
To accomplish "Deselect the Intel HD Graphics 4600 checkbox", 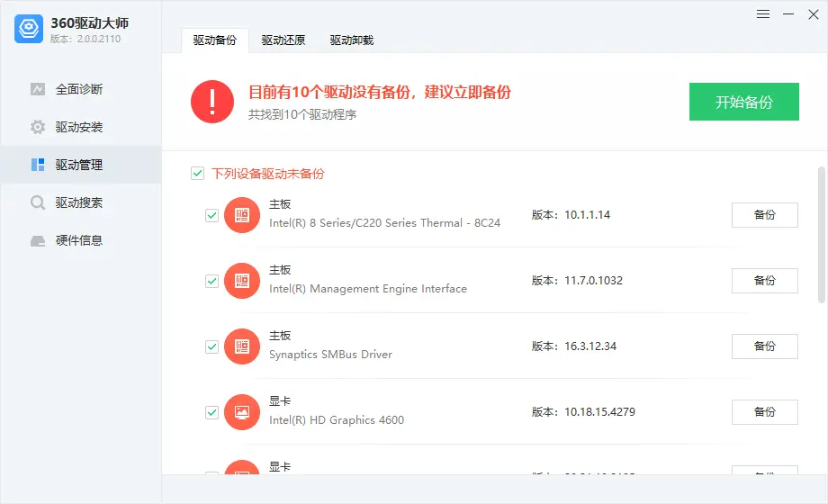I will coord(212,412).
